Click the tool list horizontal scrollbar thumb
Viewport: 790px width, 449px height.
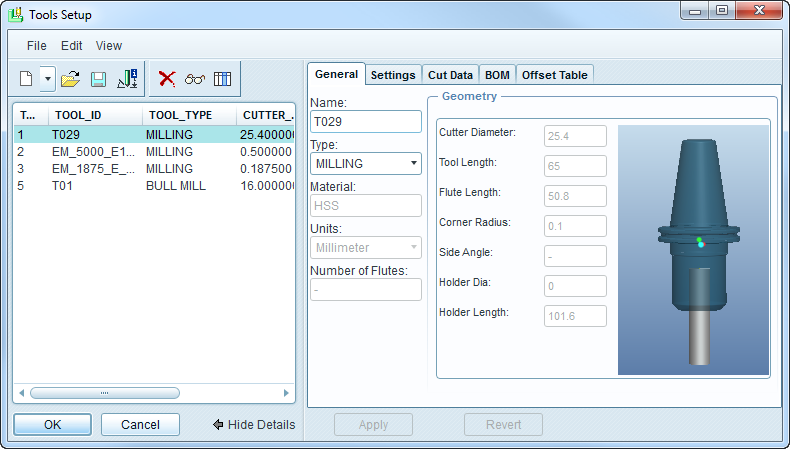pyautogui.click(x=105, y=393)
